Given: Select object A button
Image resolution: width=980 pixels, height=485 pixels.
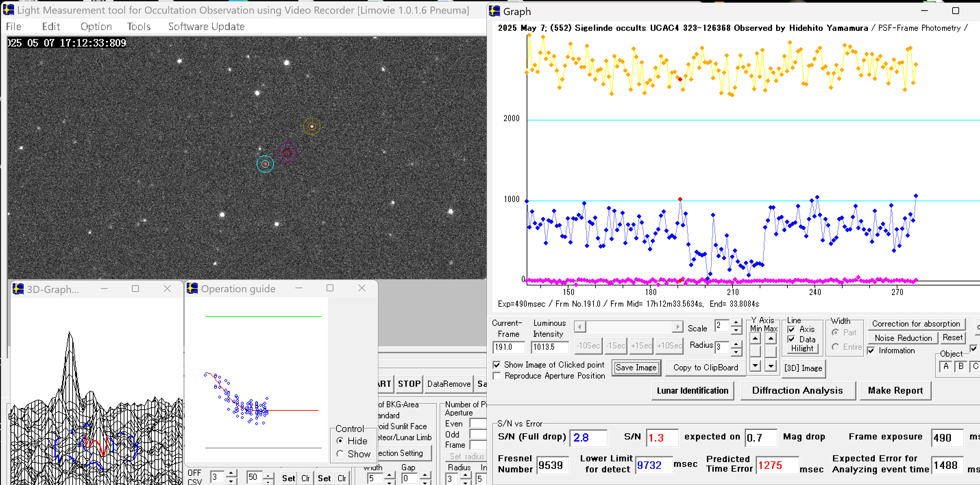Looking at the screenshot, I should point(945,367).
